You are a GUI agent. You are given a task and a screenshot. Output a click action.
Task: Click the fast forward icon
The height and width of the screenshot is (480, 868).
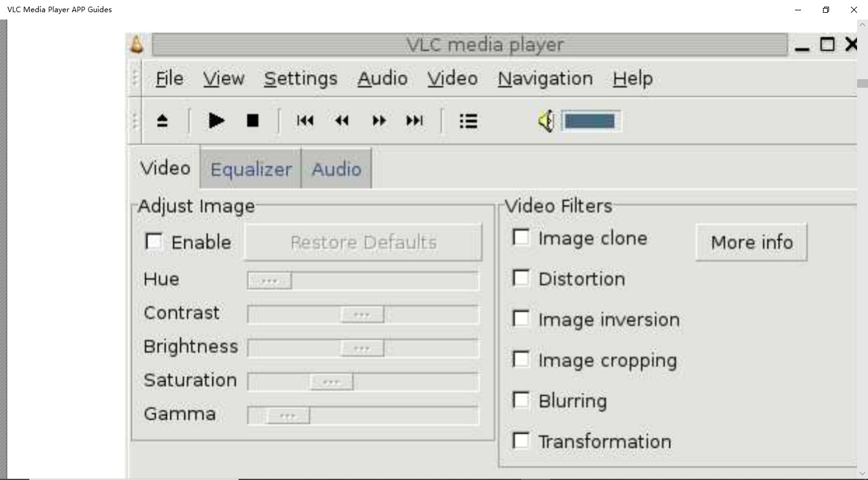(x=379, y=121)
